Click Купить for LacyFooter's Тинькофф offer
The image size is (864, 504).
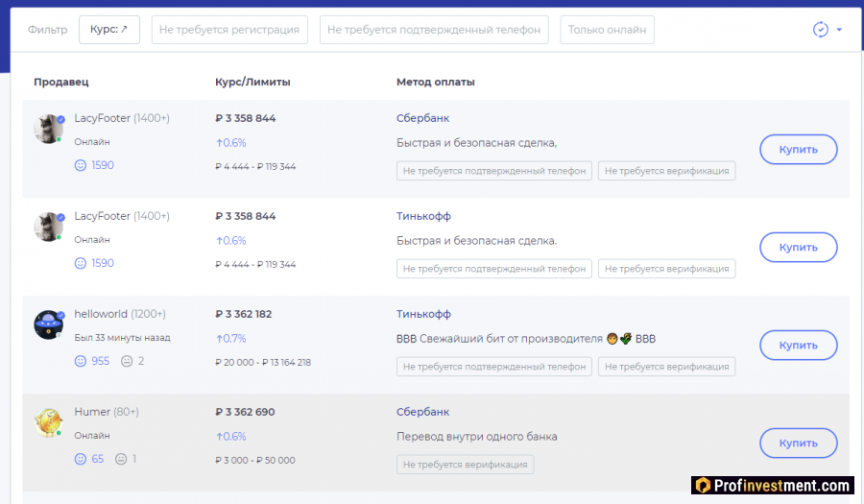[799, 248]
